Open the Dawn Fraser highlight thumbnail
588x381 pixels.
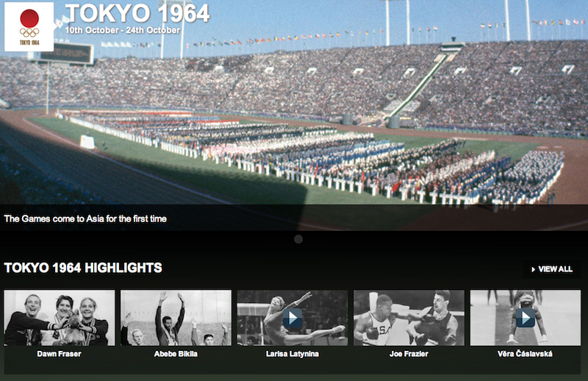click(60, 318)
